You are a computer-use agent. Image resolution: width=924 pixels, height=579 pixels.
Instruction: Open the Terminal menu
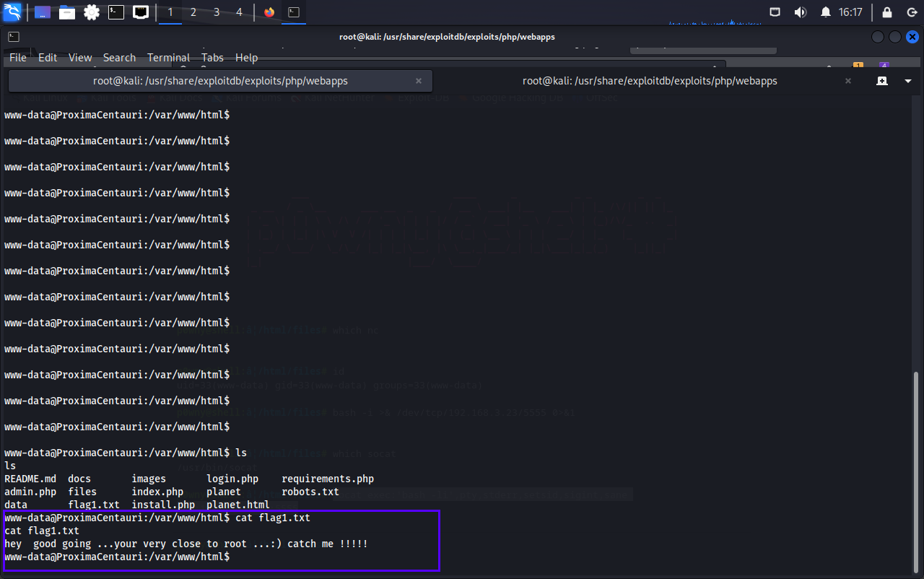pyautogui.click(x=168, y=58)
